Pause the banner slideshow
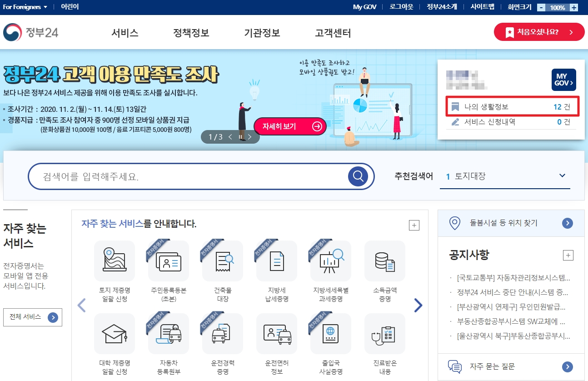The width and height of the screenshot is (588, 381). [x=241, y=137]
